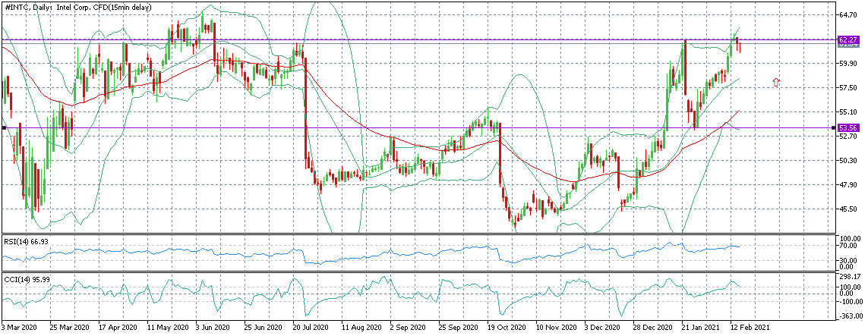Click the 64.70 price axis value

[x=847, y=15]
